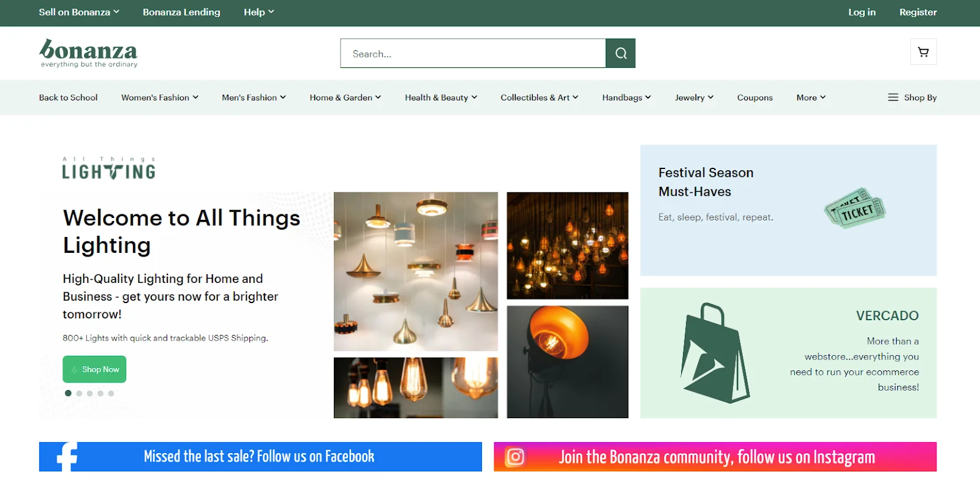Go to Back to School section

click(x=68, y=97)
